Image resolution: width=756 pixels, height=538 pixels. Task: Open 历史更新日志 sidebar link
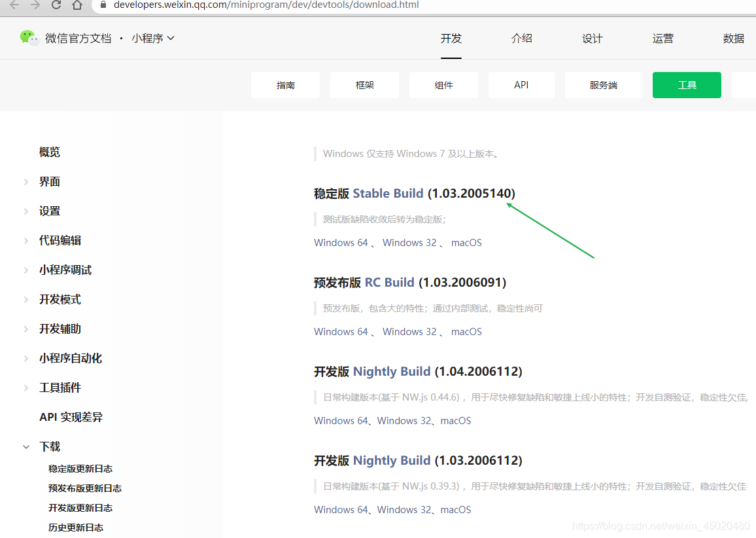click(x=76, y=528)
